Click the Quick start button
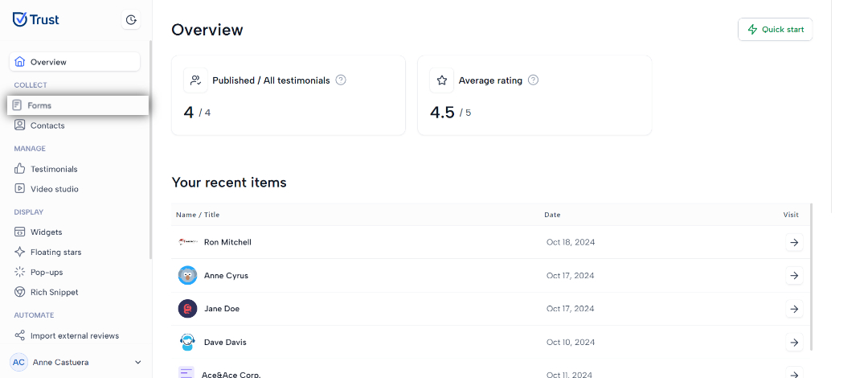 pyautogui.click(x=775, y=30)
